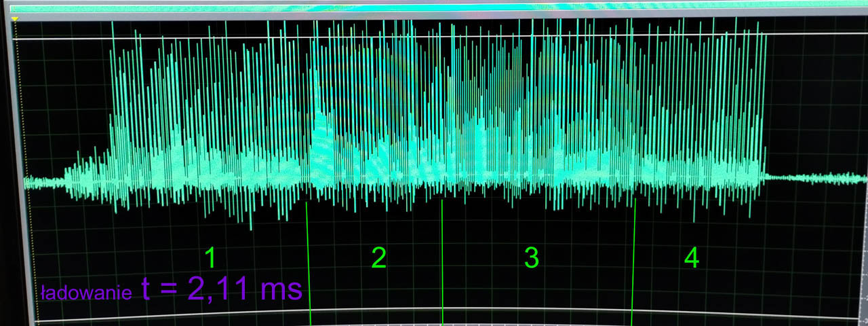Image resolution: width=868 pixels, height=326 pixels.
Task: Click the yellow trigger position marker triangle
Action: 15,20
